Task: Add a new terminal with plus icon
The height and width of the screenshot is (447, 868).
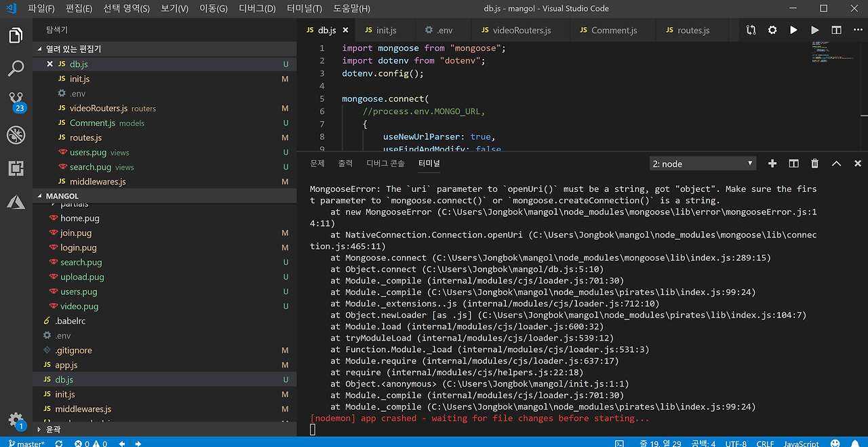Action: [x=772, y=163]
